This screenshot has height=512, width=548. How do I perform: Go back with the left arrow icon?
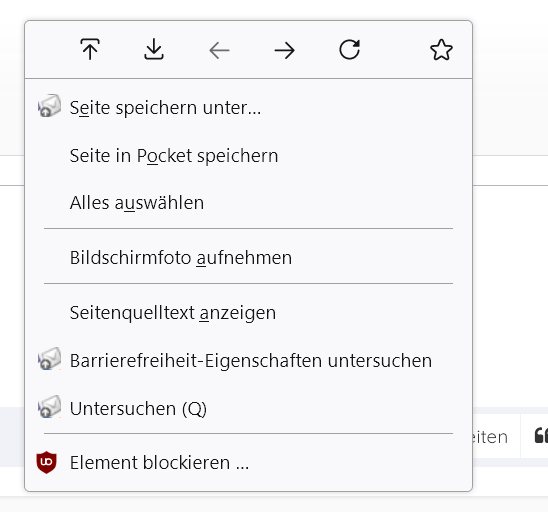pos(219,51)
